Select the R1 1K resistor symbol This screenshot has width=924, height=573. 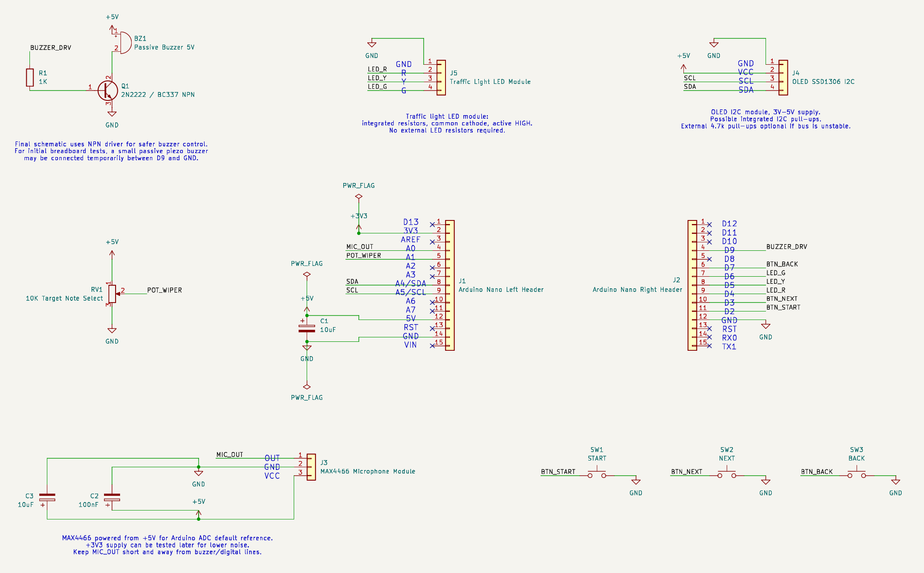[30, 77]
